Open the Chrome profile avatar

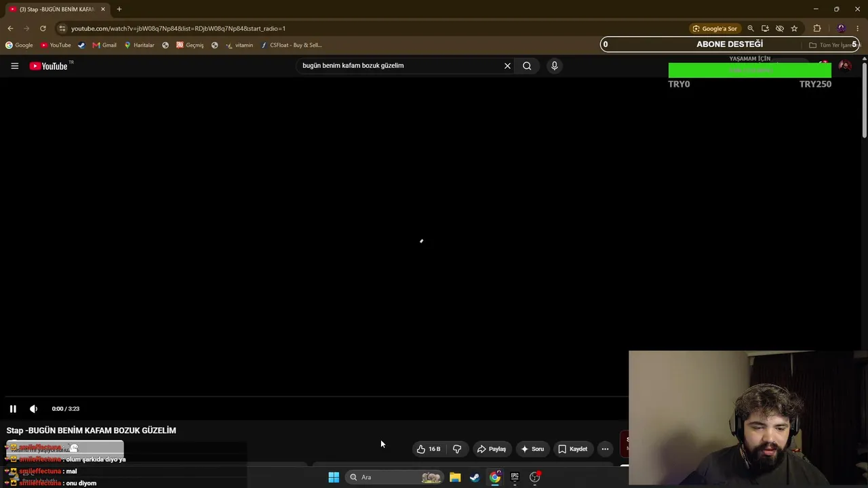(x=842, y=28)
